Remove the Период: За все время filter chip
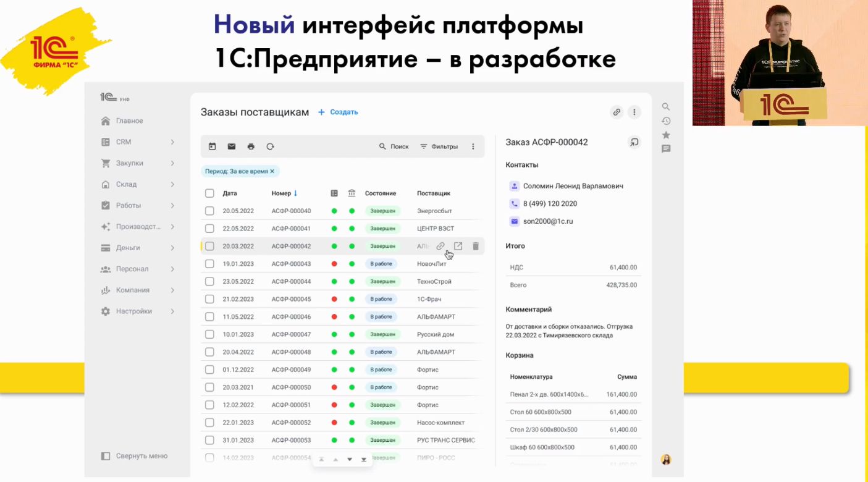This screenshot has width=868, height=482. coord(272,171)
